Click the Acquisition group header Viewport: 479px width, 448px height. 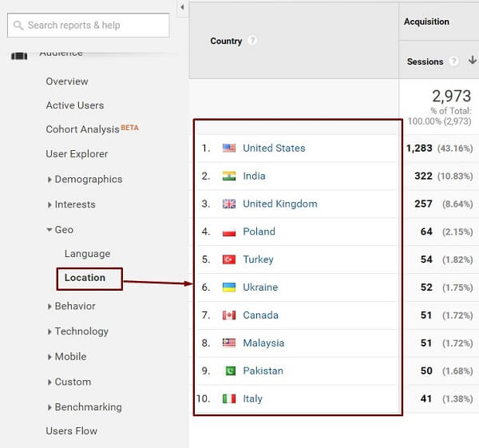(x=426, y=22)
